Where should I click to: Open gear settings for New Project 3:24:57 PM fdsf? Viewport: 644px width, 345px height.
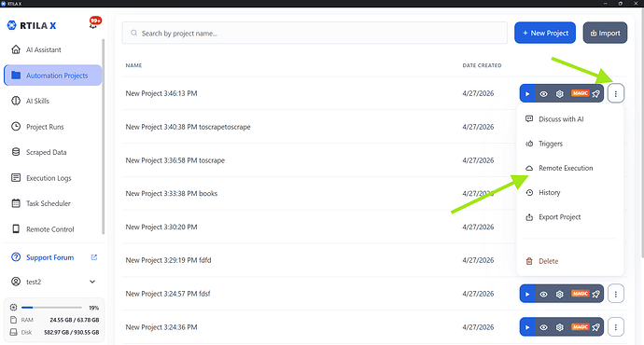[x=559, y=294]
